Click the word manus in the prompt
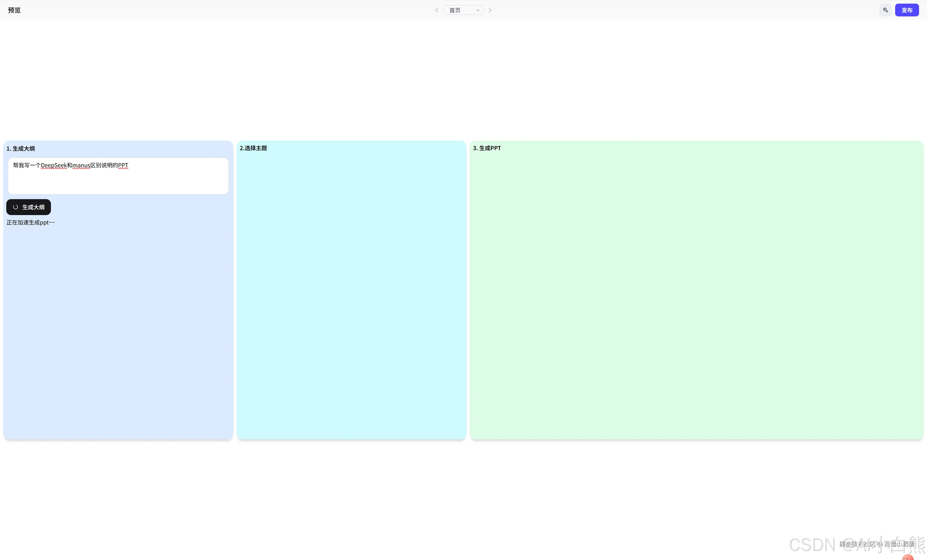 (x=81, y=166)
